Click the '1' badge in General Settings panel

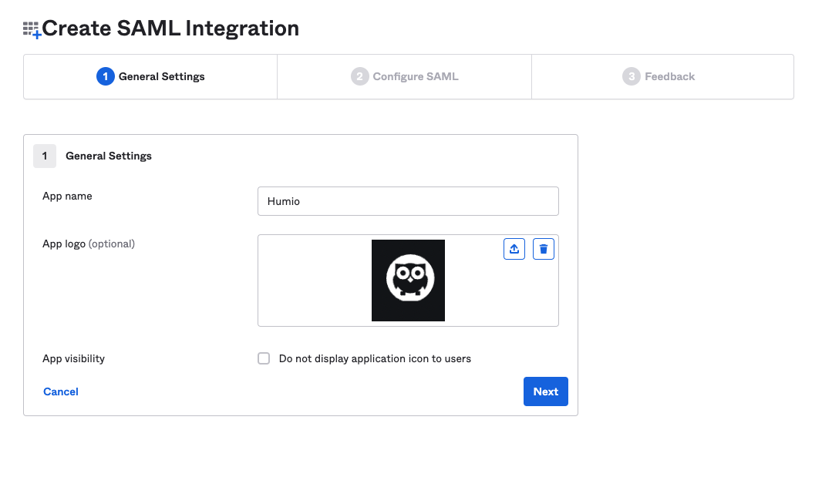(x=44, y=156)
